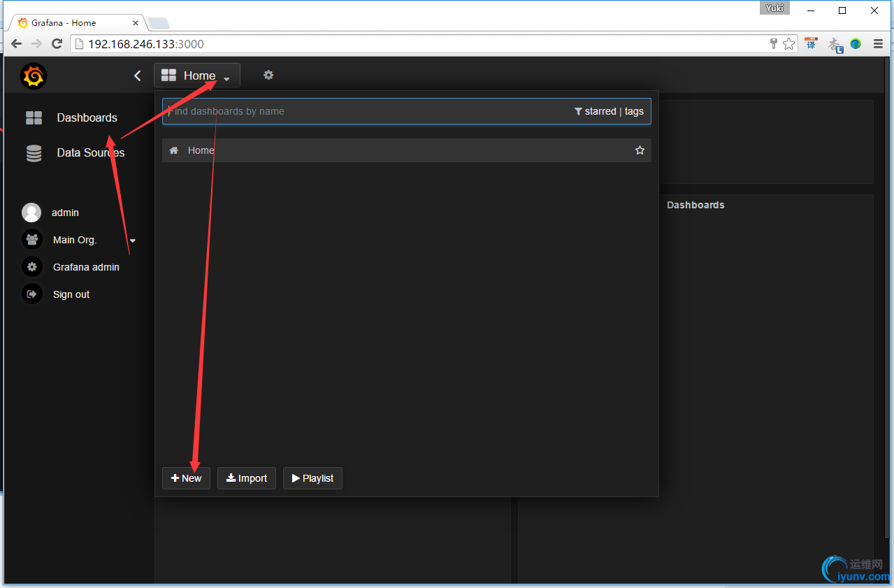The height and width of the screenshot is (588, 894).
Task: Click the Data Sources database icon
Action: (34, 153)
